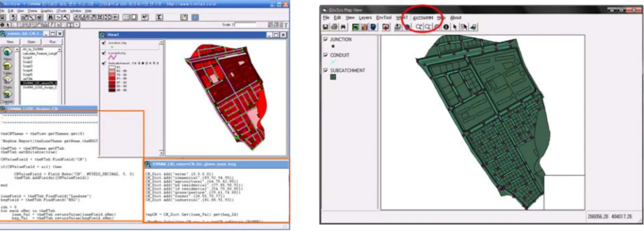This screenshot has width=644, height=231.
Task: Click the last yellow-blue icon in EnvSys toolbar
Action: pos(473,27)
